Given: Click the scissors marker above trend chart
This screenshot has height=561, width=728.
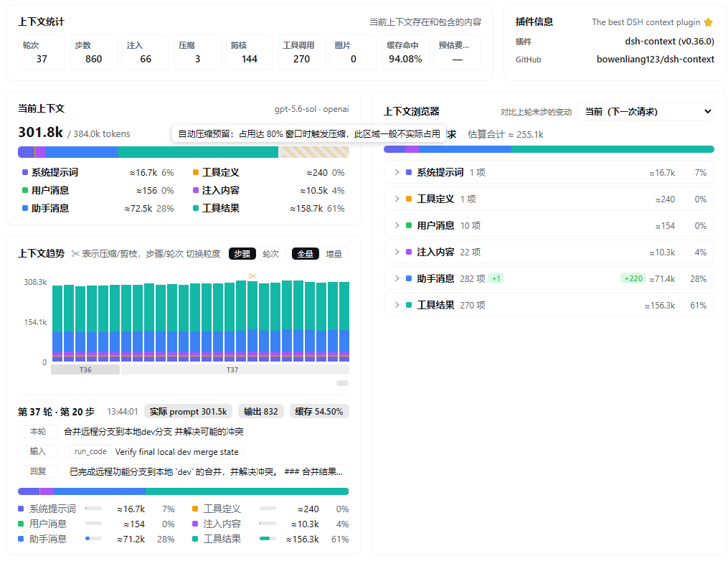Looking at the screenshot, I should click(252, 276).
